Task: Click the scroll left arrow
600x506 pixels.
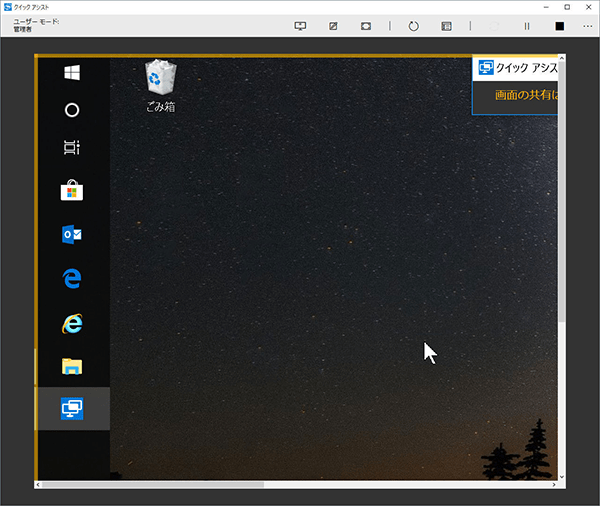Action: [x=38, y=485]
